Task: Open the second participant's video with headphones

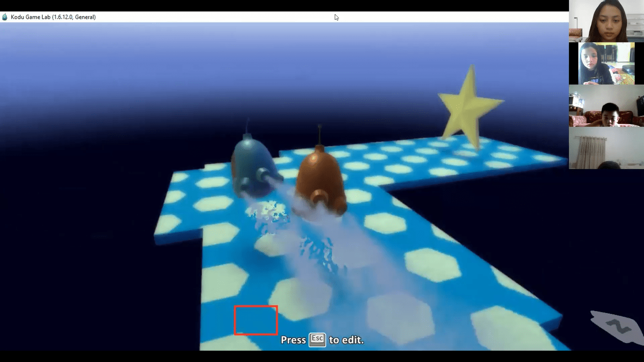Action: [606, 64]
